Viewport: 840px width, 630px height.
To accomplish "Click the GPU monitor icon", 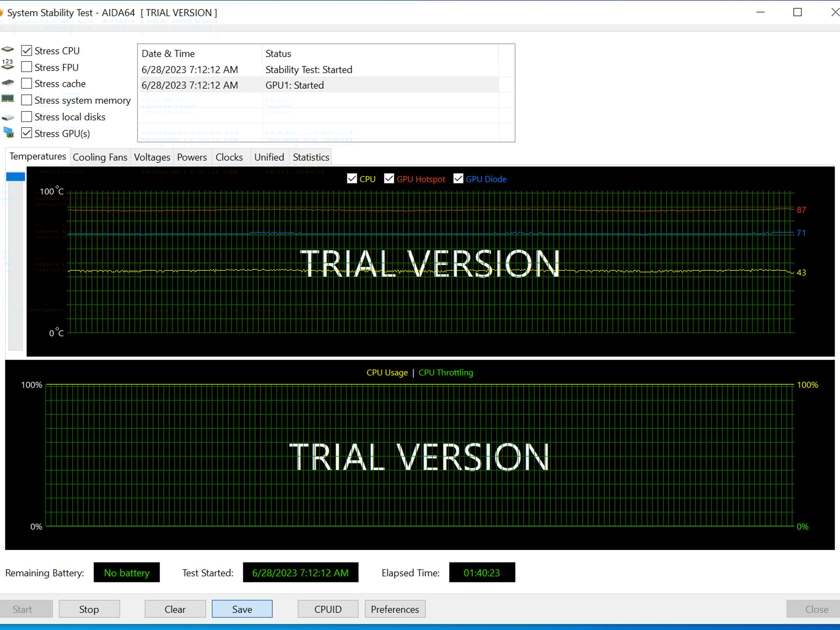I will click(8, 132).
